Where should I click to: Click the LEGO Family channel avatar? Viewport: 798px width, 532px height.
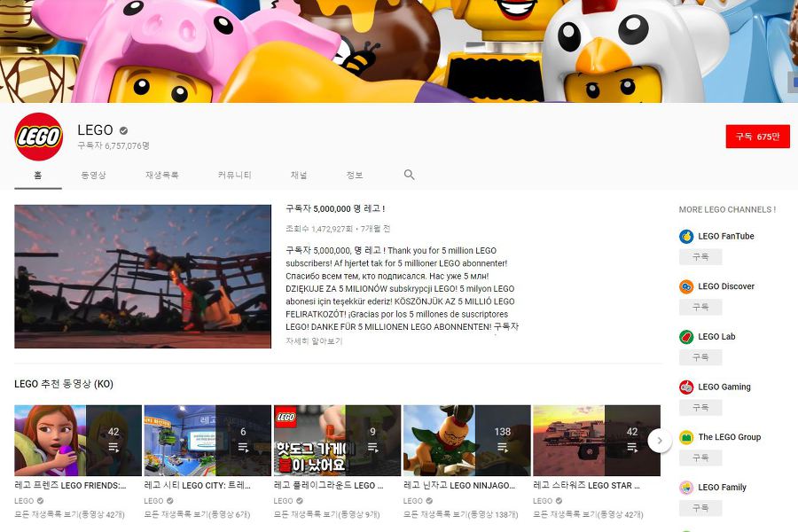coord(686,487)
